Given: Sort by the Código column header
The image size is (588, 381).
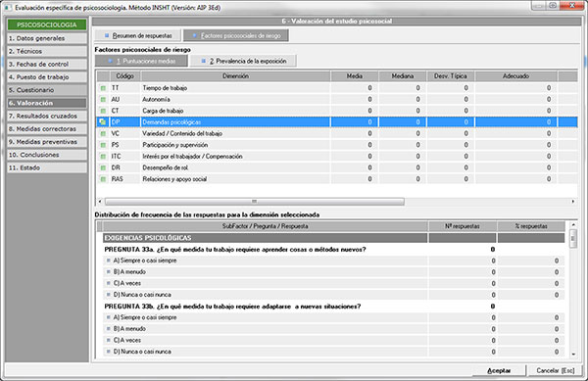Looking at the screenshot, I should tap(124, 76).
